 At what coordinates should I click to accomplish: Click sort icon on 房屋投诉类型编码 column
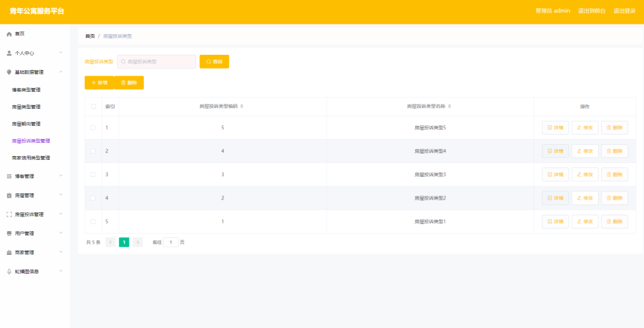tap(242, 106)
